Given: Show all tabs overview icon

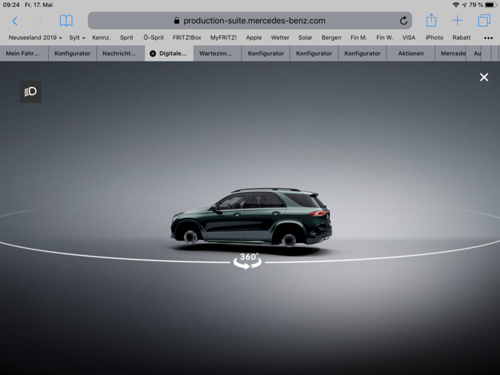Looking at the screenshot, I should (x=484, y=21).
